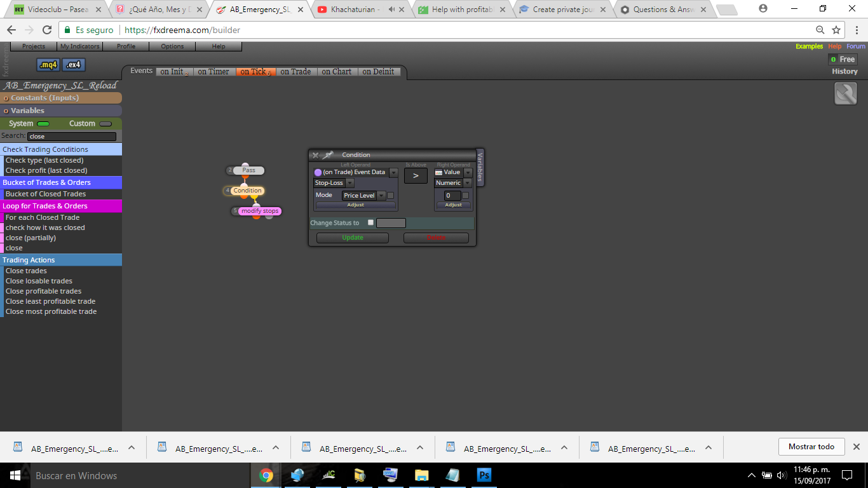Close the downloads bar
Screen dimensions: 868x488
coord(856,447)
